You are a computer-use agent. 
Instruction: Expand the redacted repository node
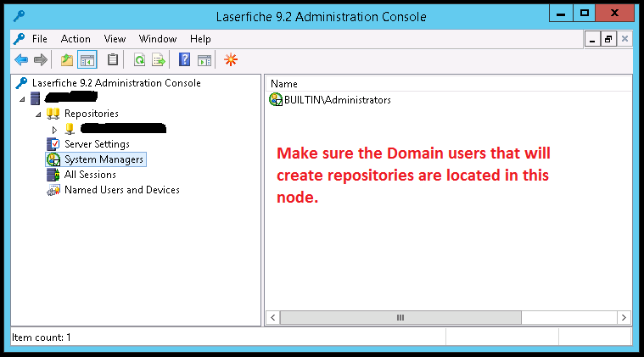click(x=54, y=130)
